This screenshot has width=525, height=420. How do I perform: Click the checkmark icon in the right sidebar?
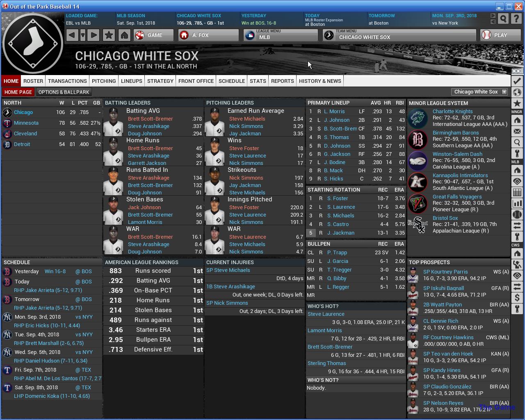tap(517, 81)
